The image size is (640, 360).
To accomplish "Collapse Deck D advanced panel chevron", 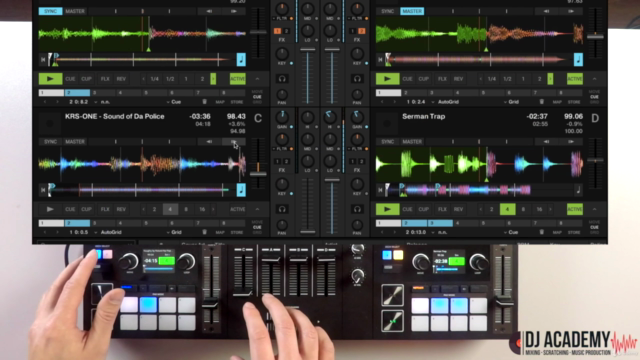I will point(595,209).
